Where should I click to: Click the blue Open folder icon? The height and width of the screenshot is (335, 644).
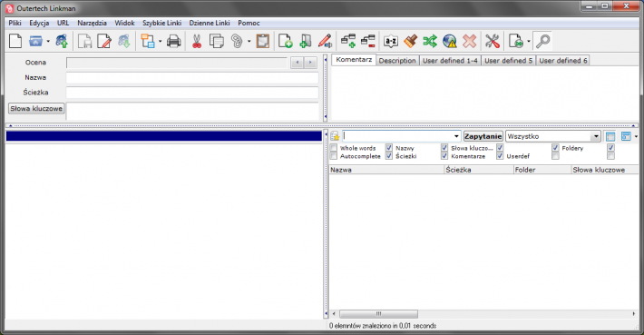pyautogui.click(x=35, y=41)
